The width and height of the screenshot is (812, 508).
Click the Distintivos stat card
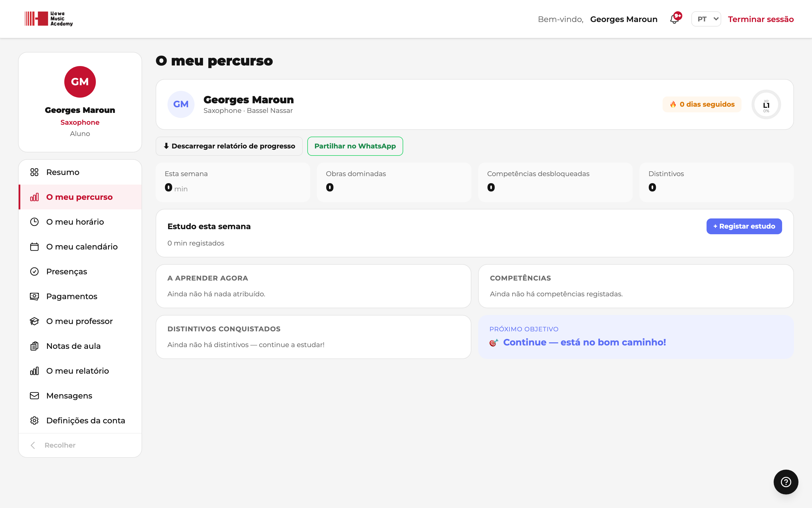pyautogui.click(x=716, y=182)
